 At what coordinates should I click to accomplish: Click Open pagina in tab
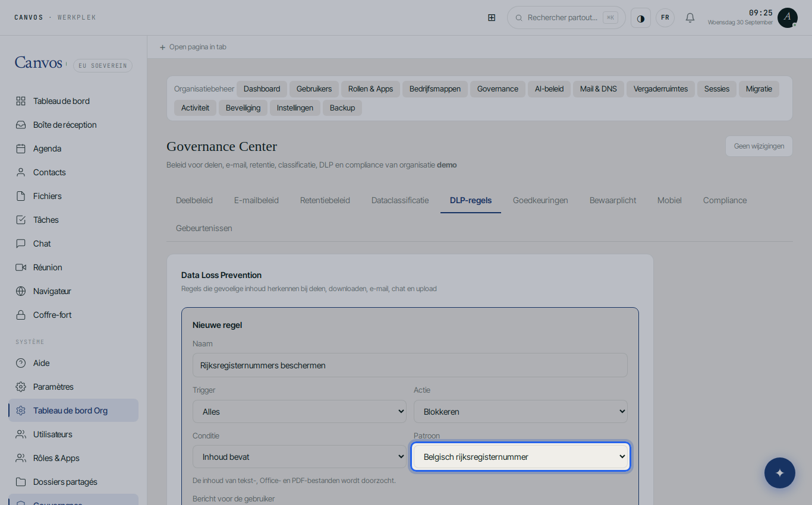[x=193, y=47]
